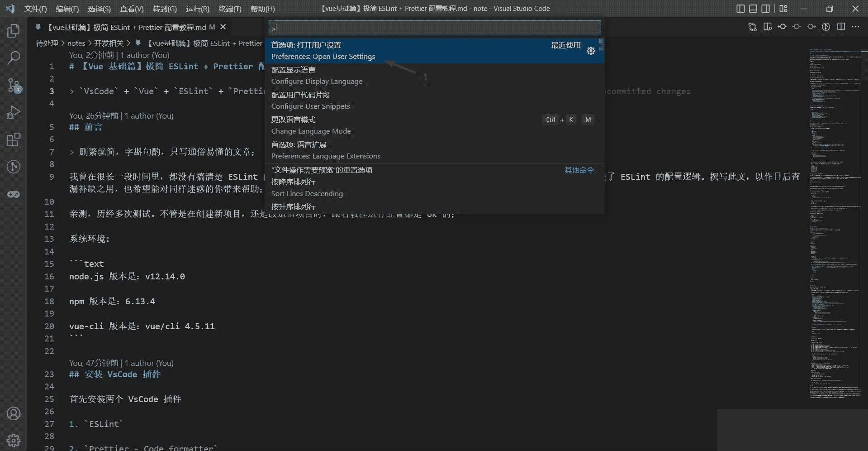Click the file name breadcrumb segment
868x451 pixels.
(x=199, y=43)
